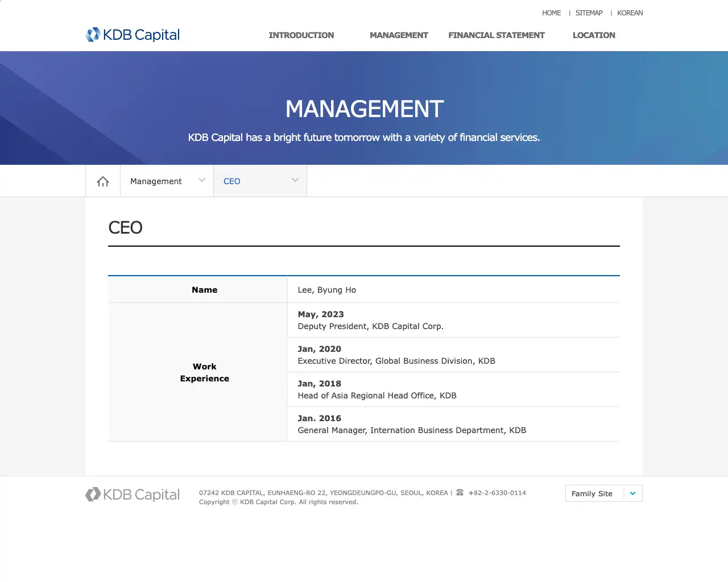Click the Work Experience row header
728x582 pixels.
(x=204, y=372)
